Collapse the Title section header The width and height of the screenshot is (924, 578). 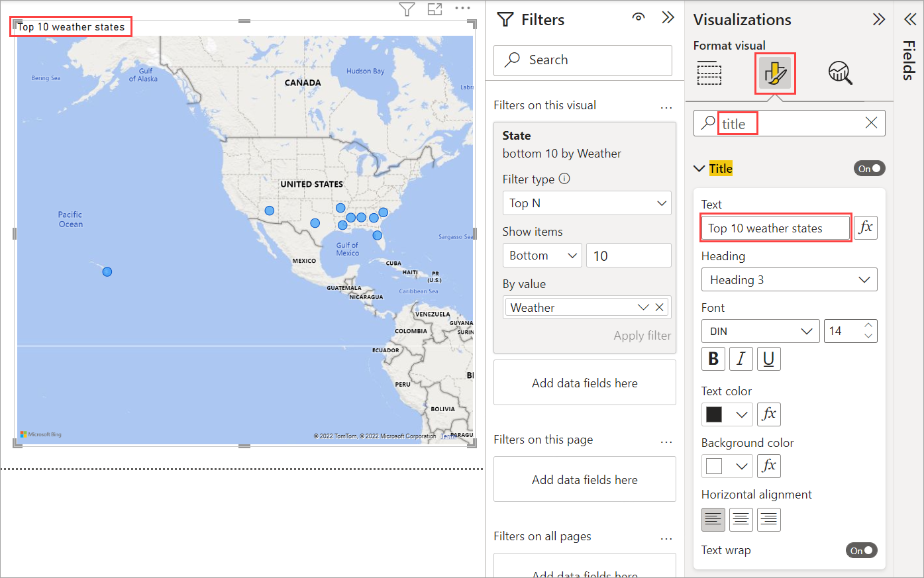point(699,169)
